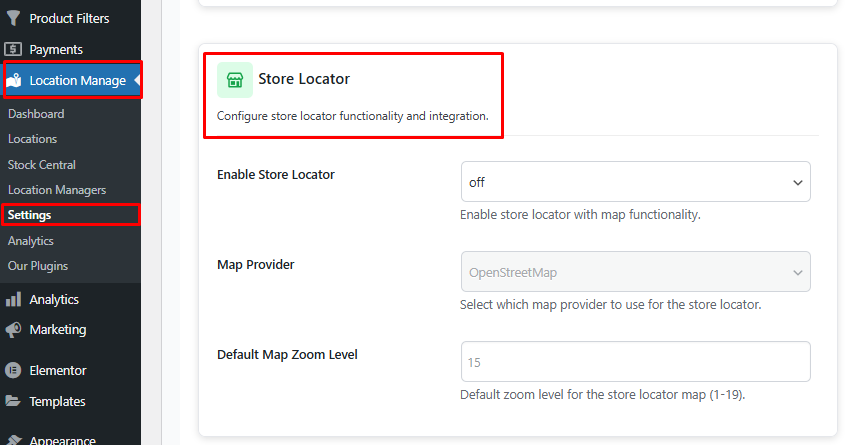Click the Product Filters funnel icon
Viewport: 845px width, 445px height.
tap(14, 18)
